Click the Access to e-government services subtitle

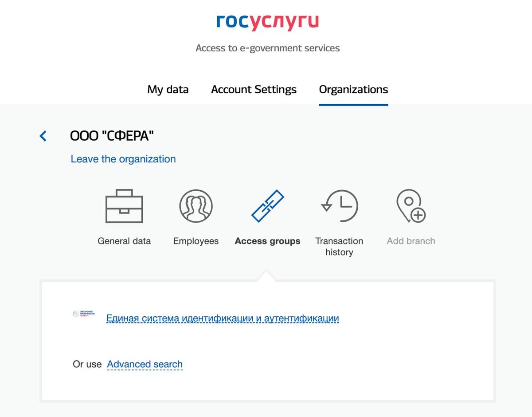click(268, 48)
